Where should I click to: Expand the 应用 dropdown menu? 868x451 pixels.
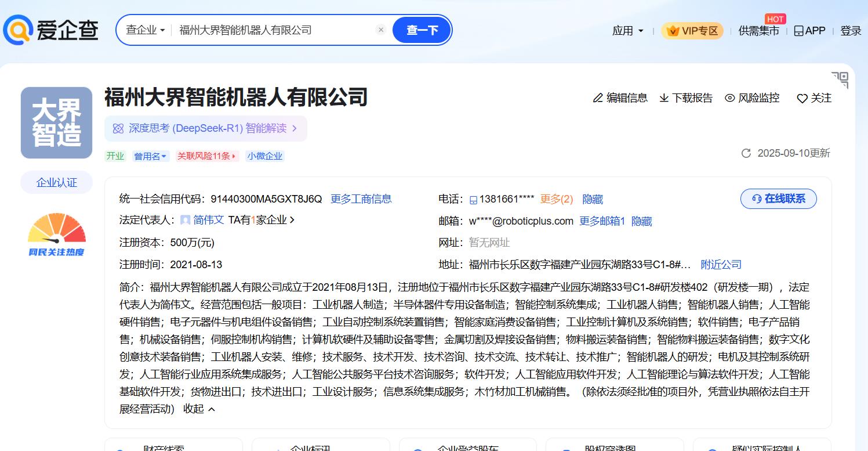tap(628, 31)
